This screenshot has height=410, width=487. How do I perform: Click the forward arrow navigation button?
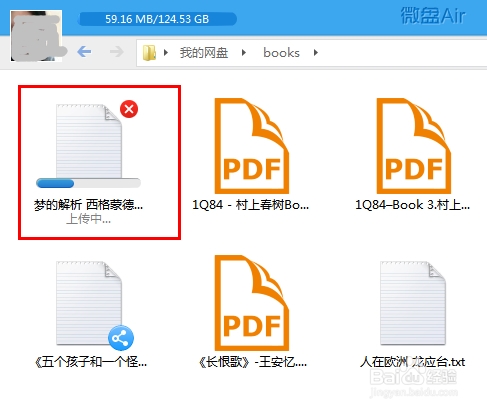(116, 52)
